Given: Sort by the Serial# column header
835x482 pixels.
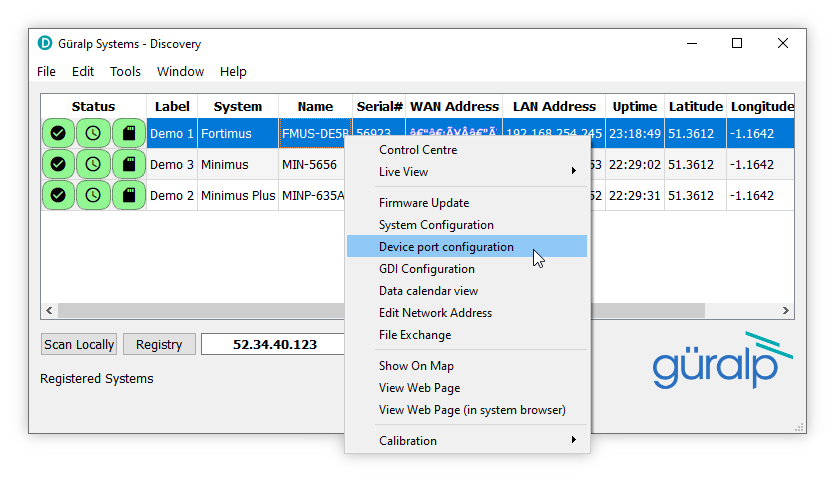Looking at the screenshot, I should (379, 107).
